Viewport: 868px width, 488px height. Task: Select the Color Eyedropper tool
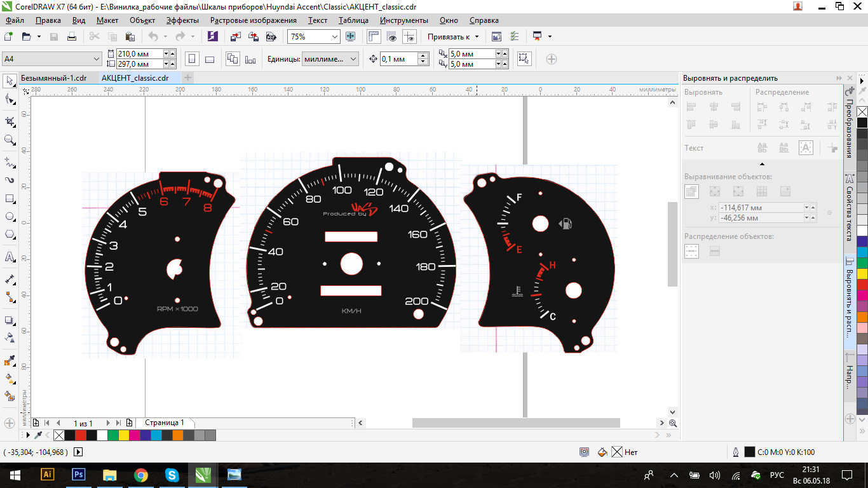(10, 361)
